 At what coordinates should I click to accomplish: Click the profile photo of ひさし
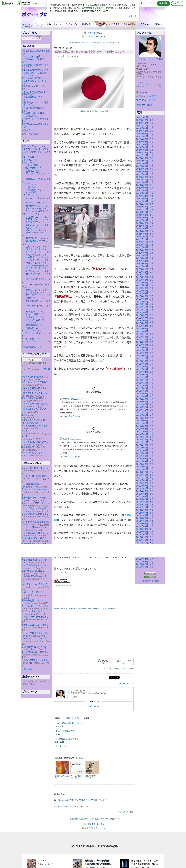150,47
